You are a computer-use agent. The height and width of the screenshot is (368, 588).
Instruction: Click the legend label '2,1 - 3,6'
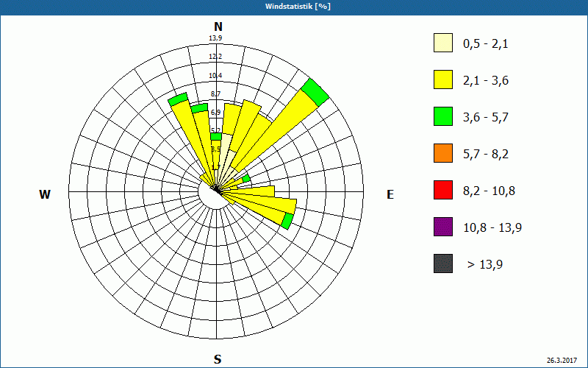pos(486,81)
